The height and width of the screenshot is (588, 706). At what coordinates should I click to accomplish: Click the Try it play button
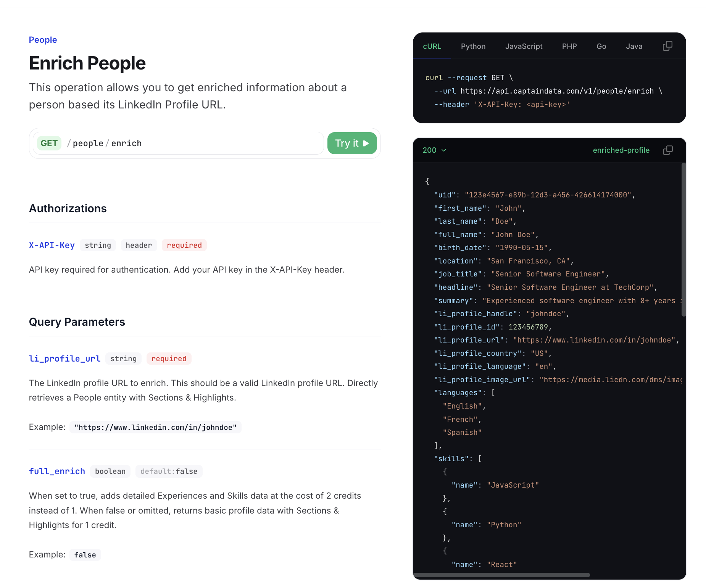352,143
